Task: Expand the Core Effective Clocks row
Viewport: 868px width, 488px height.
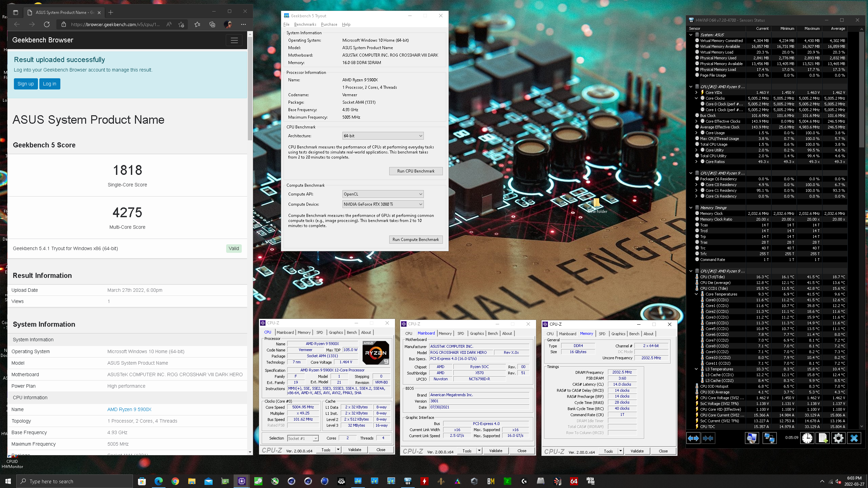Action: pyautogui.click(x=696, y=121)
